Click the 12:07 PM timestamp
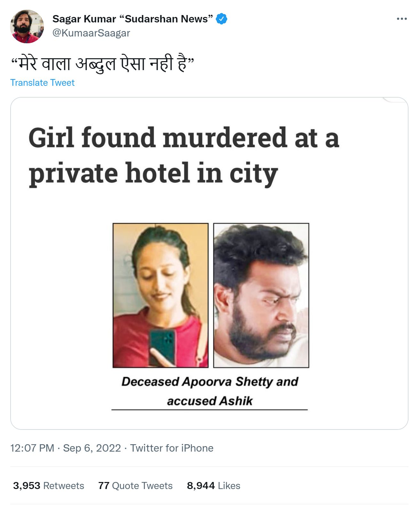The image size is (420, 506). [32, 448]
